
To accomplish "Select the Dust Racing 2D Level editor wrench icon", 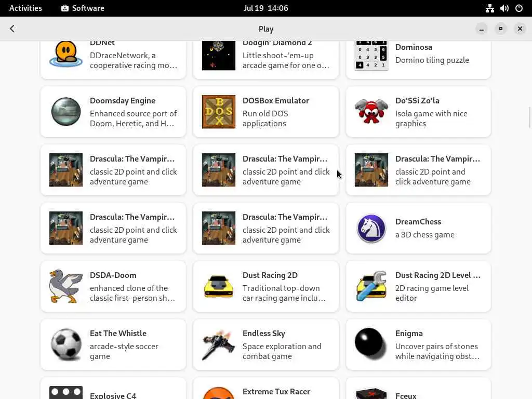I will tap(371, 286).
